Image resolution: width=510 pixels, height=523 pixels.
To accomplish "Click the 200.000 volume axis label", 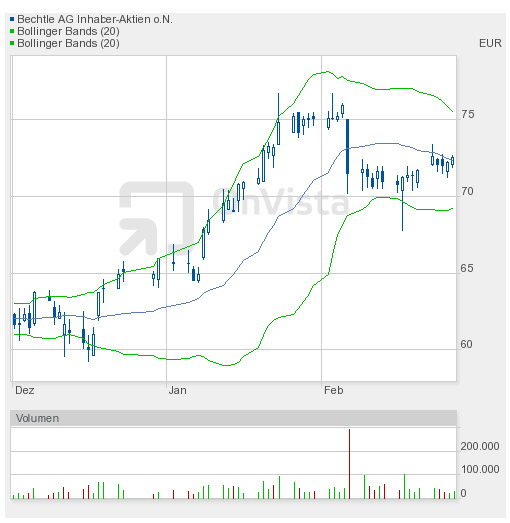I will point(480,446).
